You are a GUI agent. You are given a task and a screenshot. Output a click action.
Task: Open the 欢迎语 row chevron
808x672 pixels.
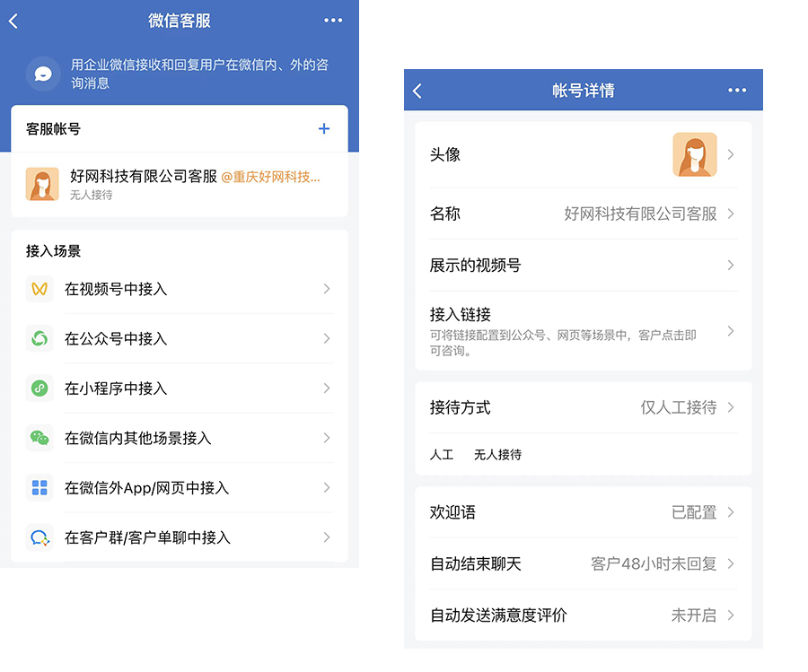(x=731, y=512)
